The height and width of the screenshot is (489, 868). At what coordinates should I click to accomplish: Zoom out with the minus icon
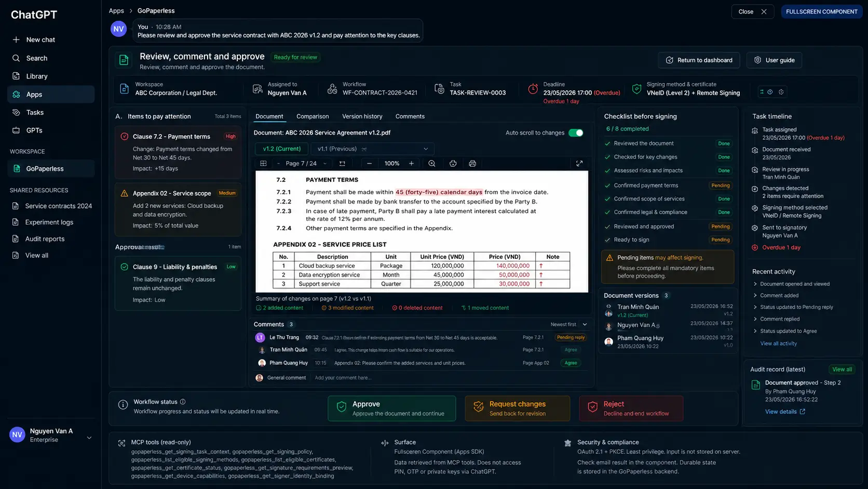click(369, 164)
